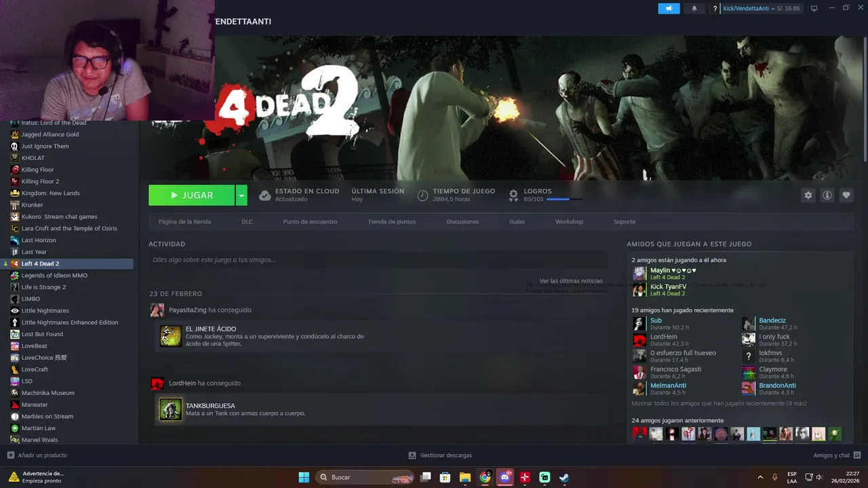Open BrandonAnti friend profile
868x488 pixels.
point(777,385)
